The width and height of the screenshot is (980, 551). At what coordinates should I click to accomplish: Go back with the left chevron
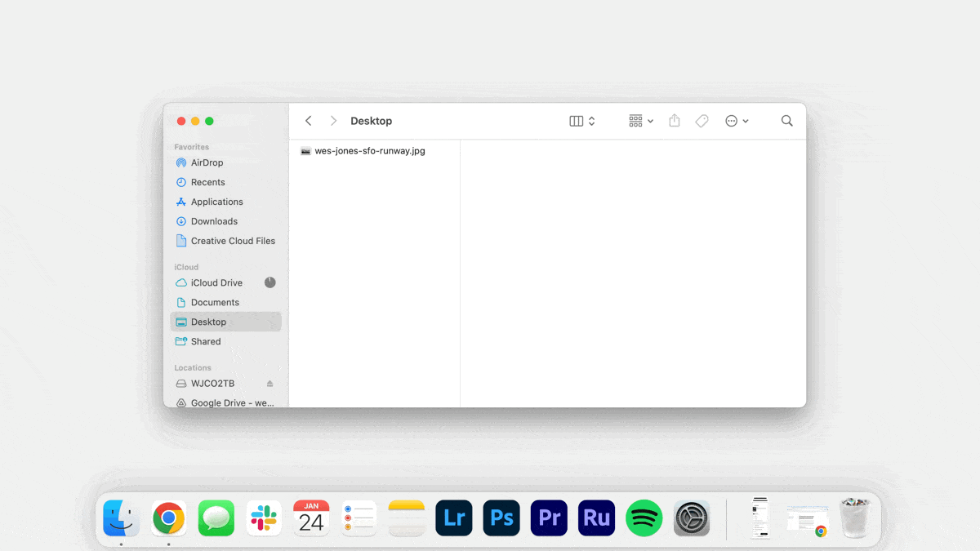point(308,121)
